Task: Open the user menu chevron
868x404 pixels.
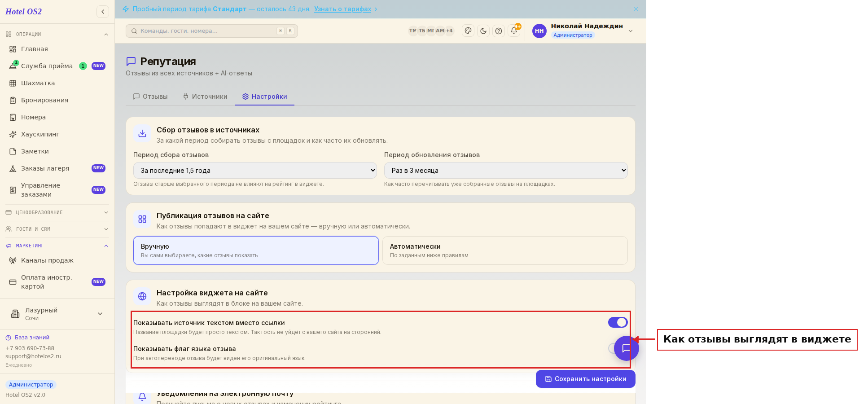Action: 631,31
